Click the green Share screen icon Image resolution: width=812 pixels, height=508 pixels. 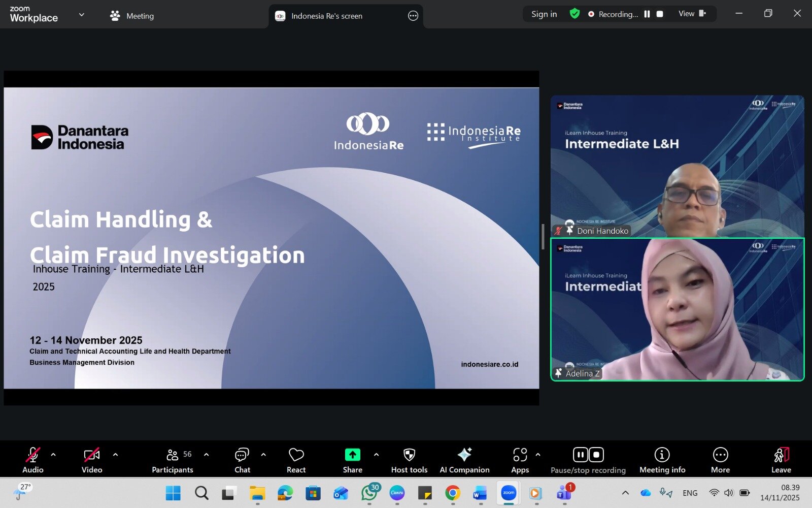[352, 455]
